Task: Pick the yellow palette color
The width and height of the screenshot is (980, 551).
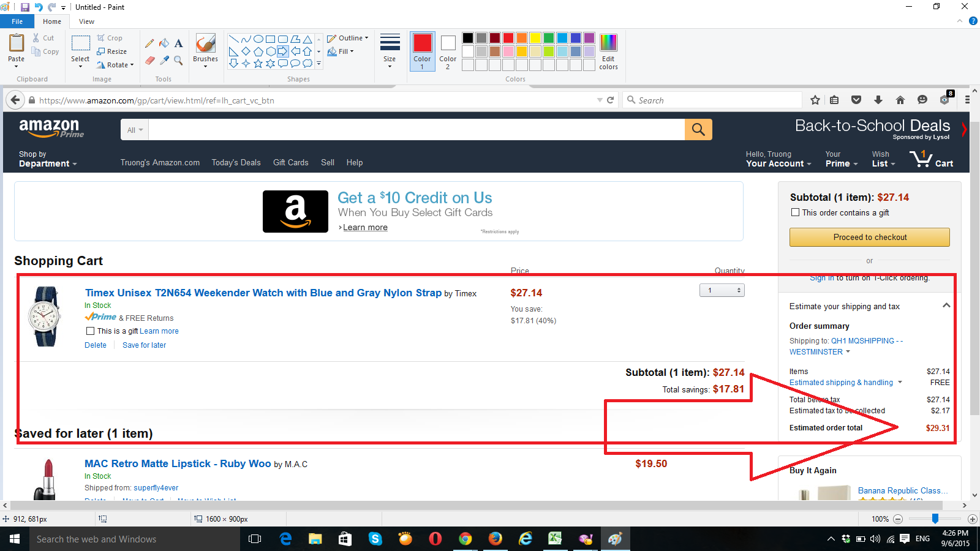Action: tap(535, 38)
